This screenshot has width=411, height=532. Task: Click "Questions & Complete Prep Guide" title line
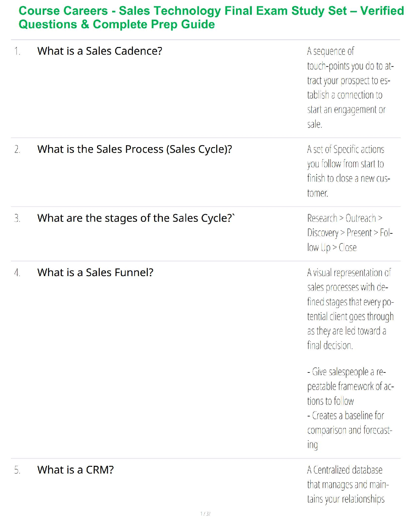click(x=117, y=25)
